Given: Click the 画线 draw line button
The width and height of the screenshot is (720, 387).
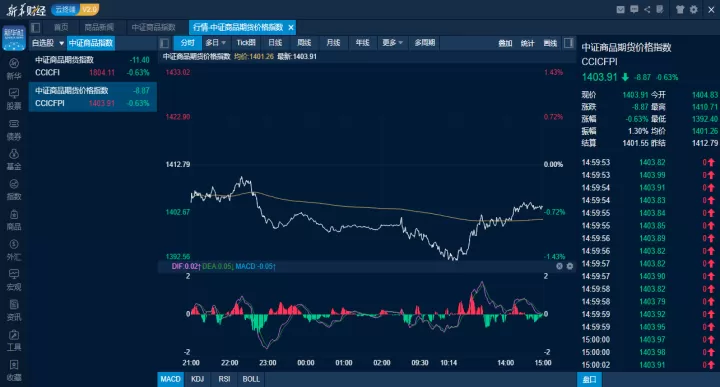Looking at the screenshot, I should point(550,43).
